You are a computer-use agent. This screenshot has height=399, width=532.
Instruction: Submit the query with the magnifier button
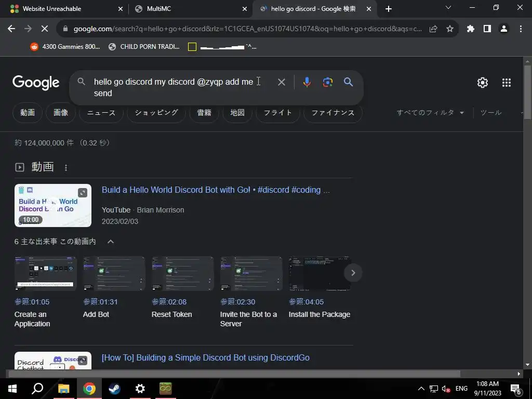[x=348, y=82]
